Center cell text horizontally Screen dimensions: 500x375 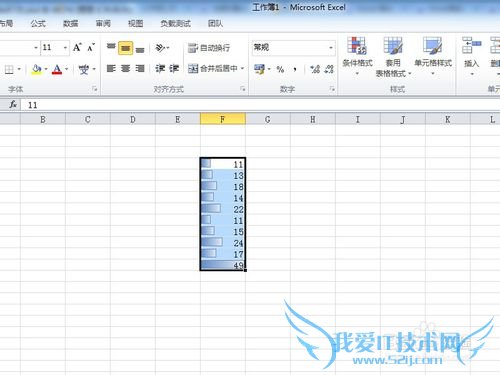click(x=125, y=69)
